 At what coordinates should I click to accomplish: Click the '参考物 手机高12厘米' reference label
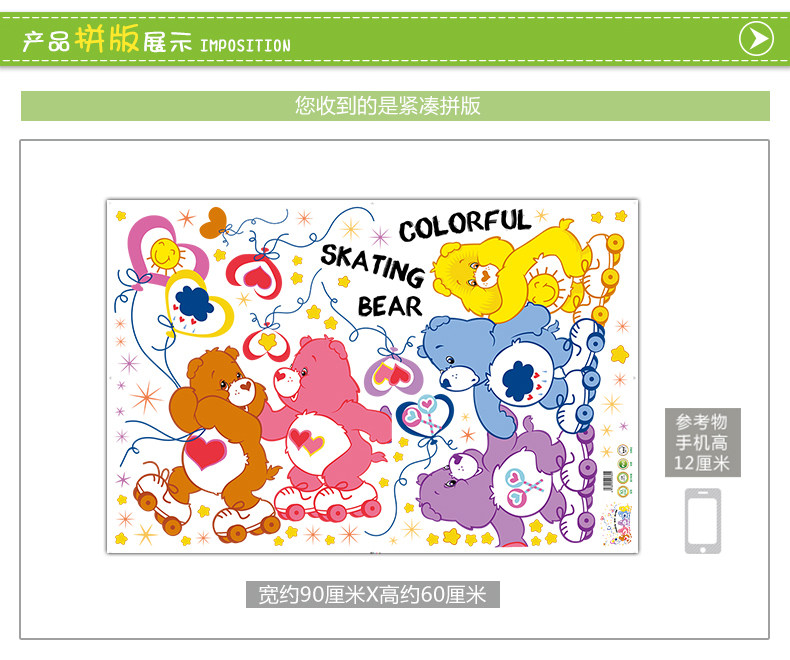[x=702, y=442]
